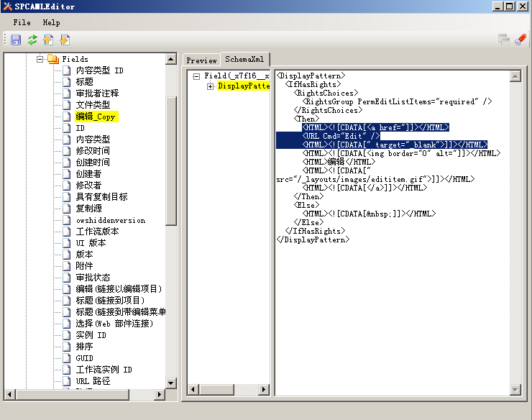Click the Save floppy disk icon
Viewport: 532px width, 420px height.
tap(16, 40)
